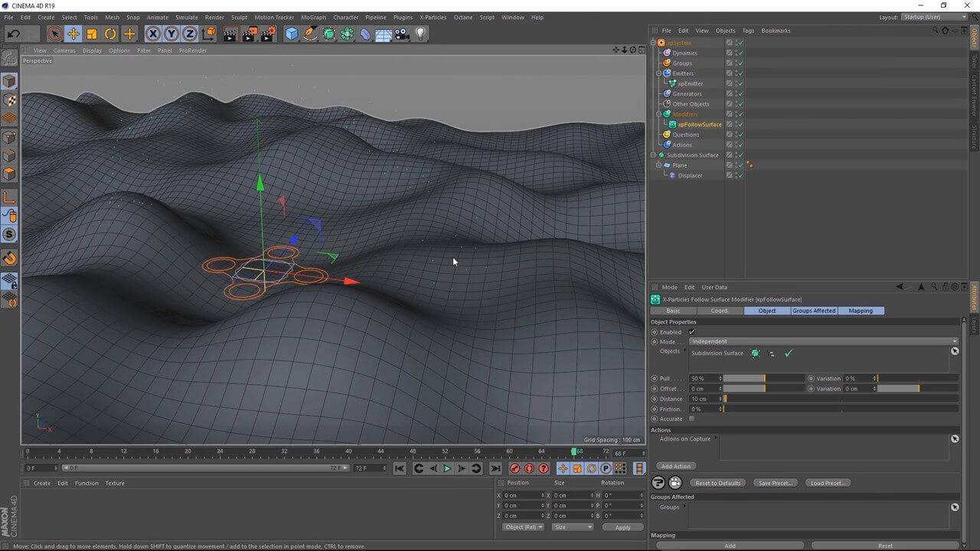This screenshot has height=551, width=980.
Task: Click the Camera object icon in toolbar
Action: tap(402, 34)
